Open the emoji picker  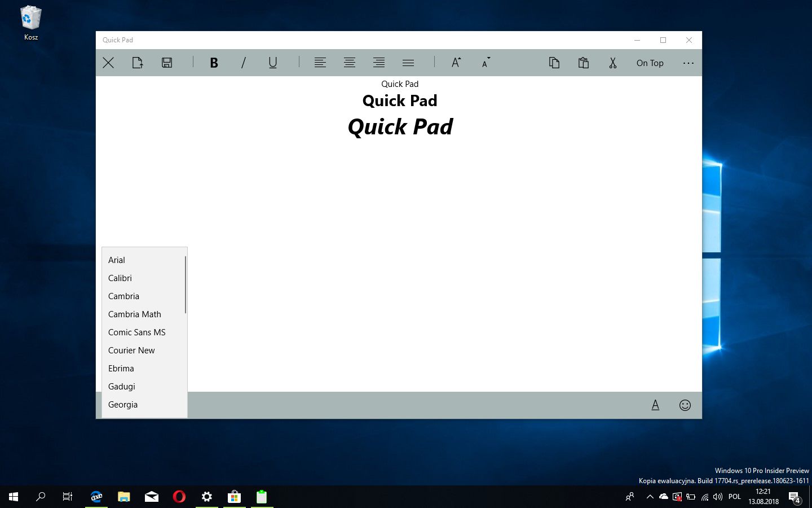pos(685,405)
